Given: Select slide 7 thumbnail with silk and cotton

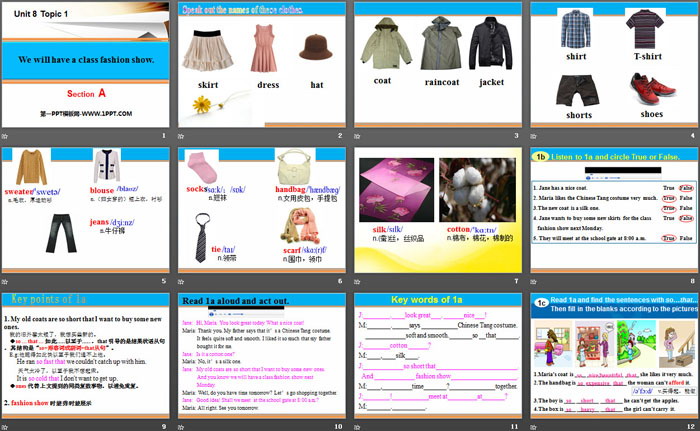Looking at the screenshot, I should point(438,210).
